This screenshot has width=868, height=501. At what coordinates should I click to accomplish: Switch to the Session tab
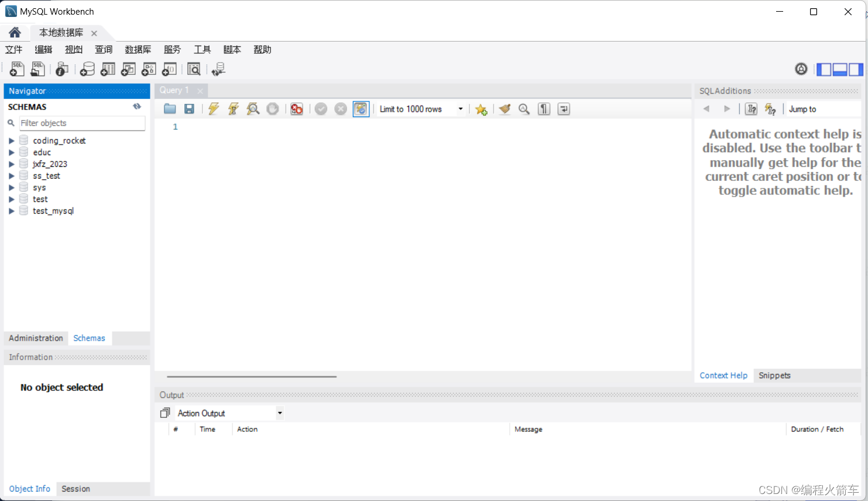[x=76, y=489]
